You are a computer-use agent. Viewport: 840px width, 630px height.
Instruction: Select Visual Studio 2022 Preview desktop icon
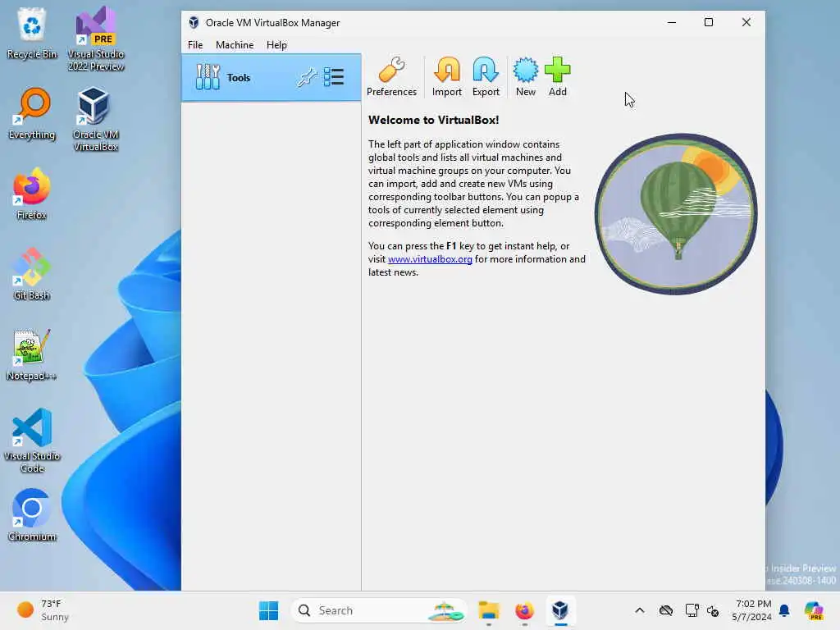tap(96, 39)
